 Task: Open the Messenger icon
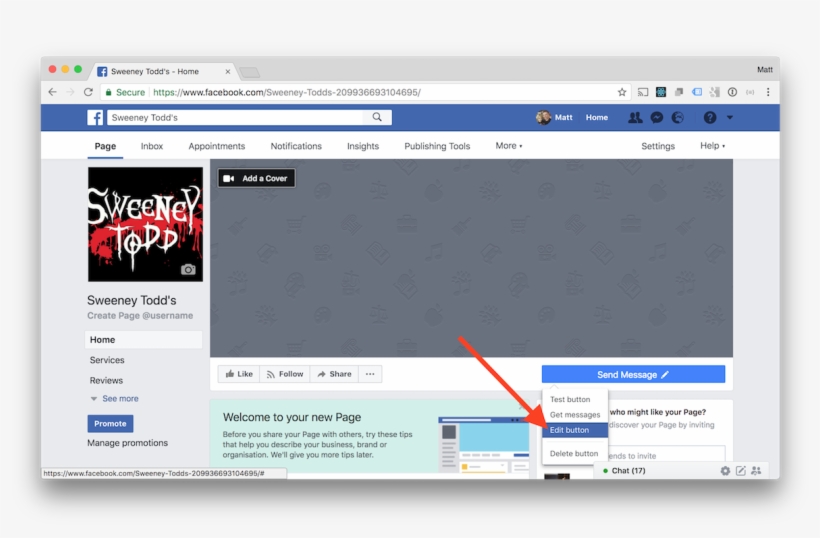tap(657, 118)
